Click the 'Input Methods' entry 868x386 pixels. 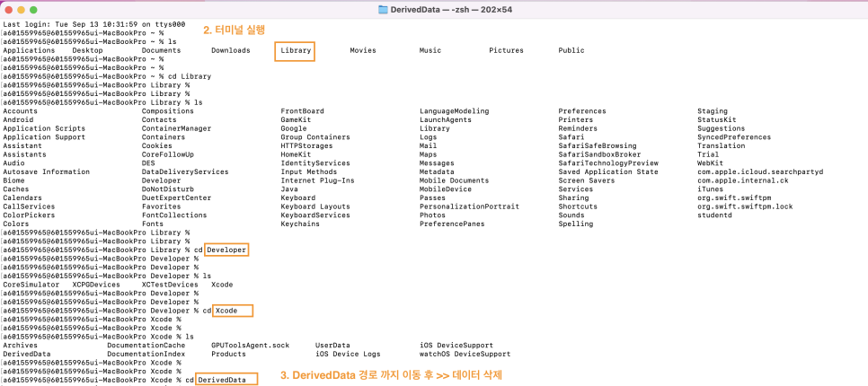coord(308,171)
